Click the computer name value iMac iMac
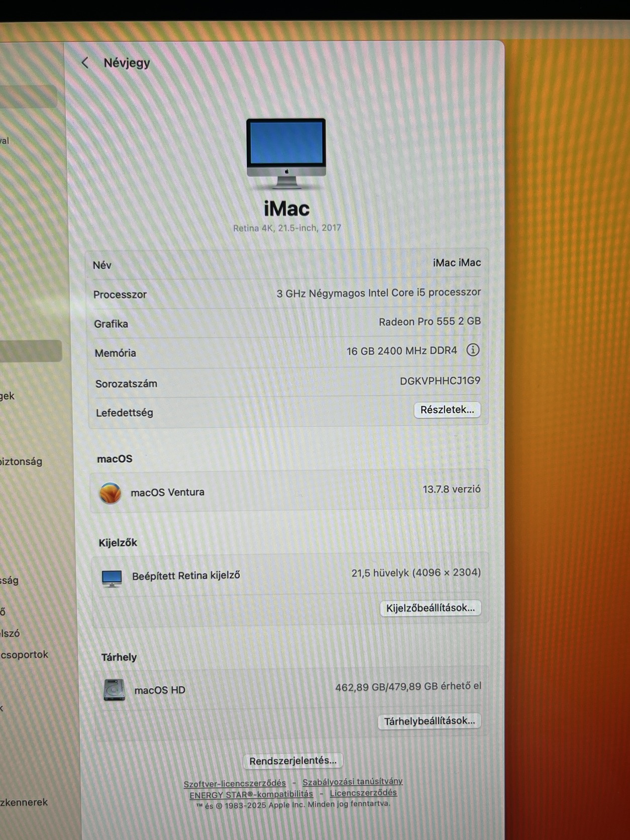Viewport: 630px width, 840px height. point(457,262)
